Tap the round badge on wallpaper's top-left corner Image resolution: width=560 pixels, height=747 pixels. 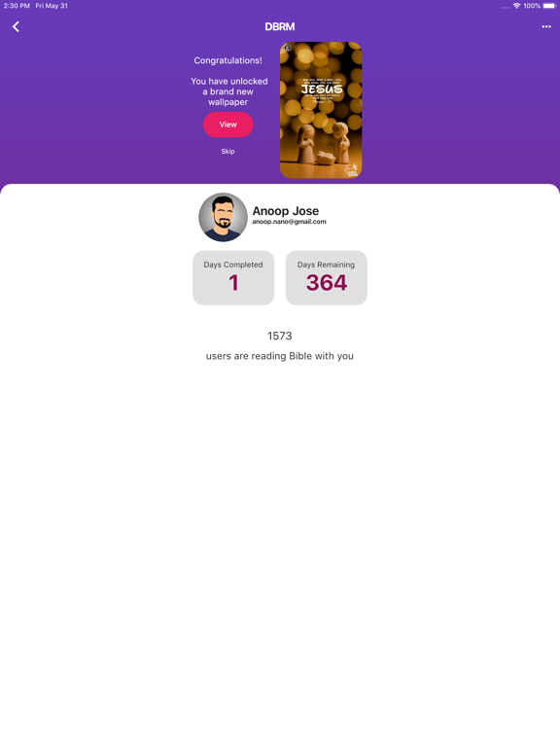[288, 48]
